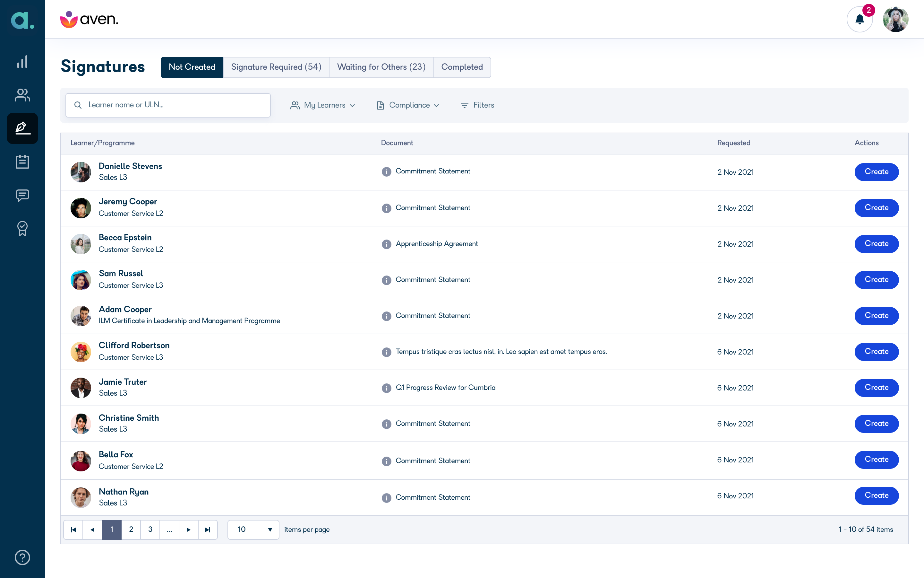This screenshot has width=924, height=578.
Task: Select page 2 in pagination
Action: click(x=131, y=530)
